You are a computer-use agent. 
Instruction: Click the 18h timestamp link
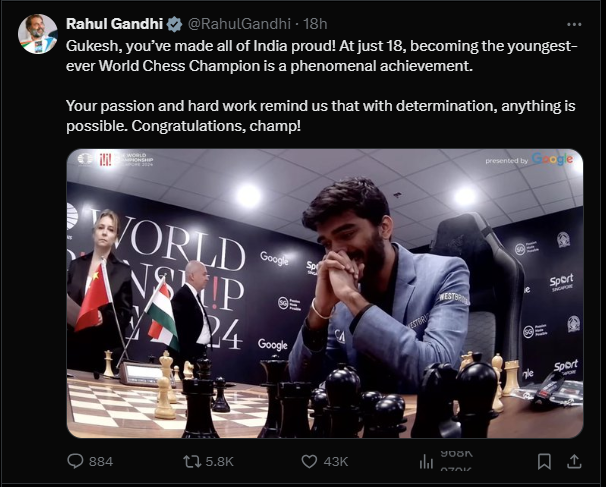tap(314, 23)
